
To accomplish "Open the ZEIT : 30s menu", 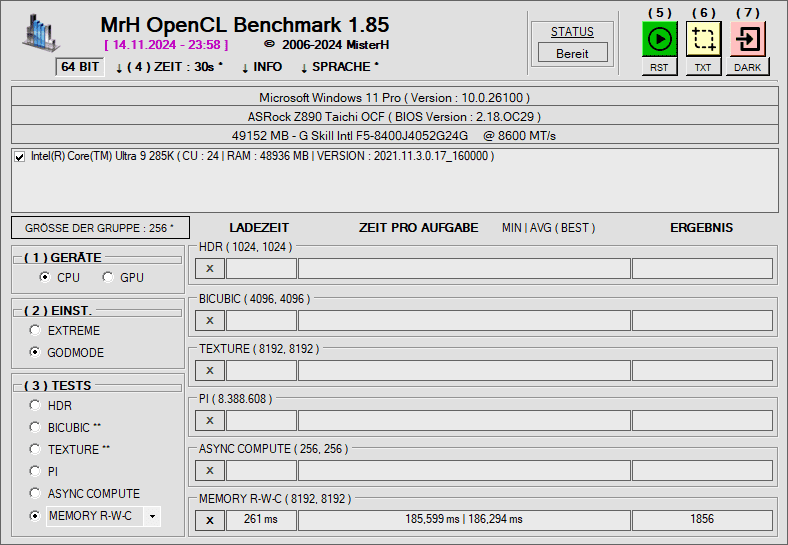I will tap(169, 67).
